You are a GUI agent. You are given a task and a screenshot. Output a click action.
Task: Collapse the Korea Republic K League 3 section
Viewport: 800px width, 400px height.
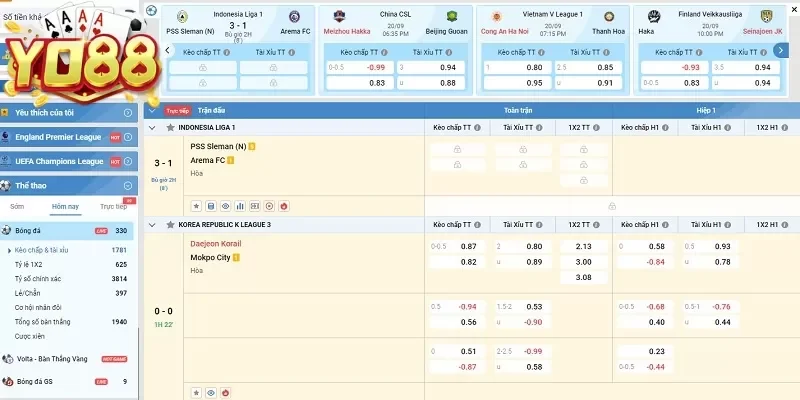point(152,224)
